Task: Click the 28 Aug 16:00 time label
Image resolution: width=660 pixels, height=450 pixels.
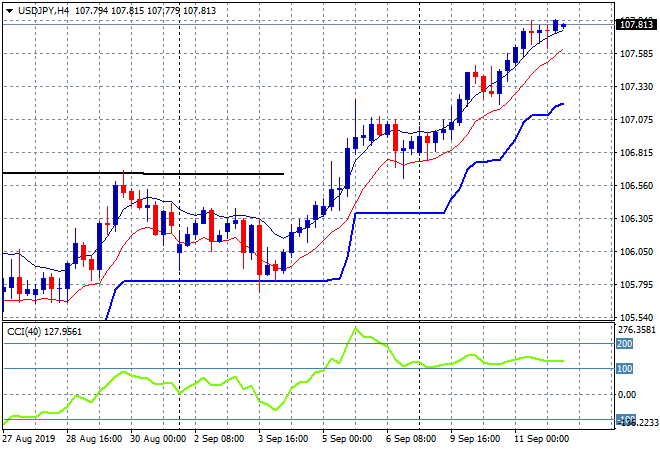Action: 94,439
